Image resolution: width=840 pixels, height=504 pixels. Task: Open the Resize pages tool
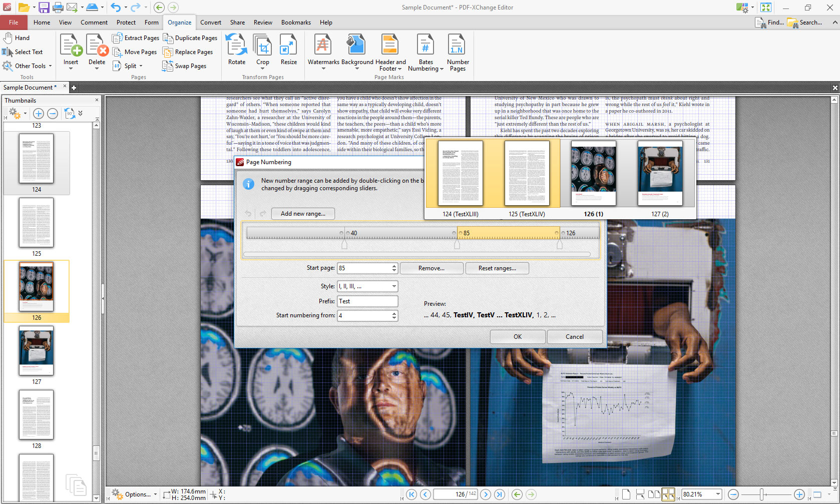click(x=288, y=45)
